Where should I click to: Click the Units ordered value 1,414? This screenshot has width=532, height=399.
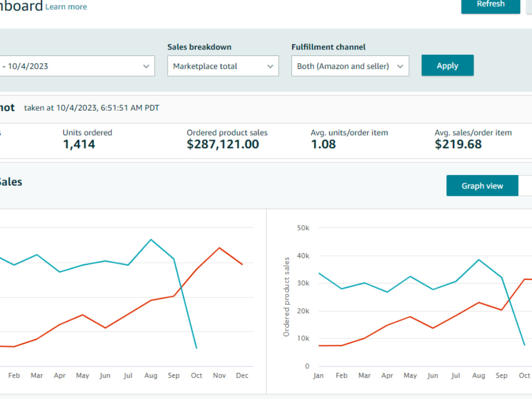(x=79, y=144)
